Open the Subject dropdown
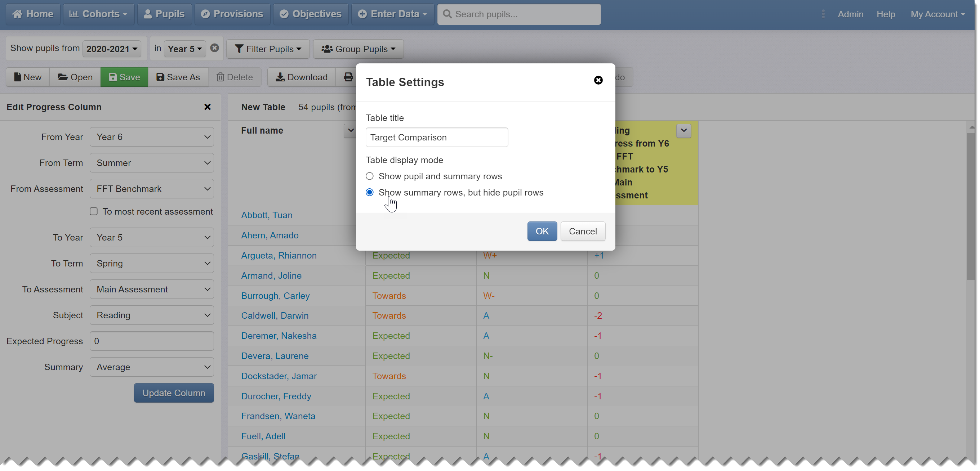 pos(152,315)
